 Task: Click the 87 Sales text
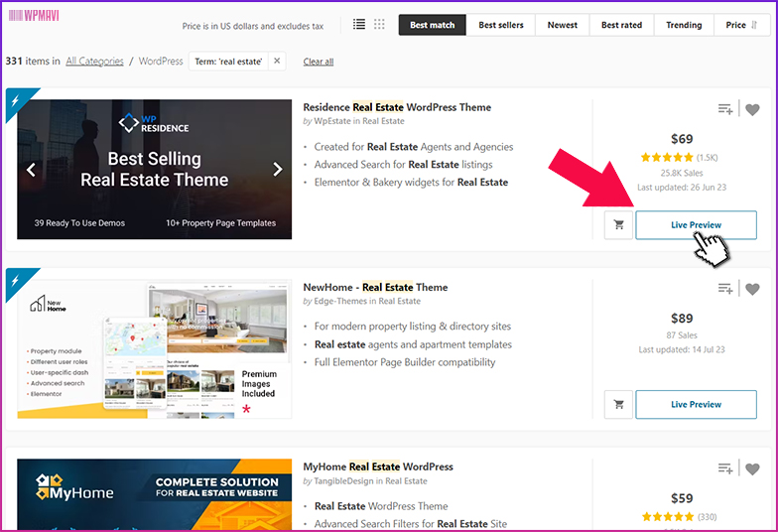(682, 335)
